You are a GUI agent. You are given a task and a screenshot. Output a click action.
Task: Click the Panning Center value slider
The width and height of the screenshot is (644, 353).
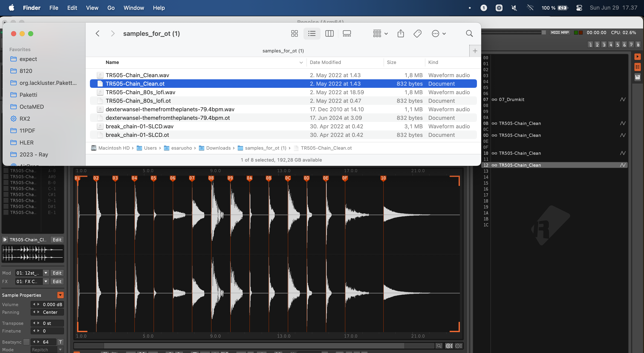click(47, 312)
